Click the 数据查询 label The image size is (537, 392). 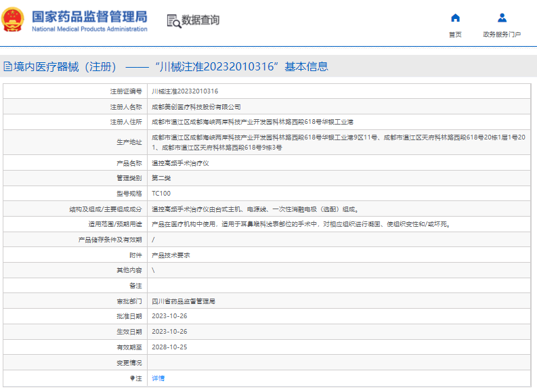coord(200,20)
